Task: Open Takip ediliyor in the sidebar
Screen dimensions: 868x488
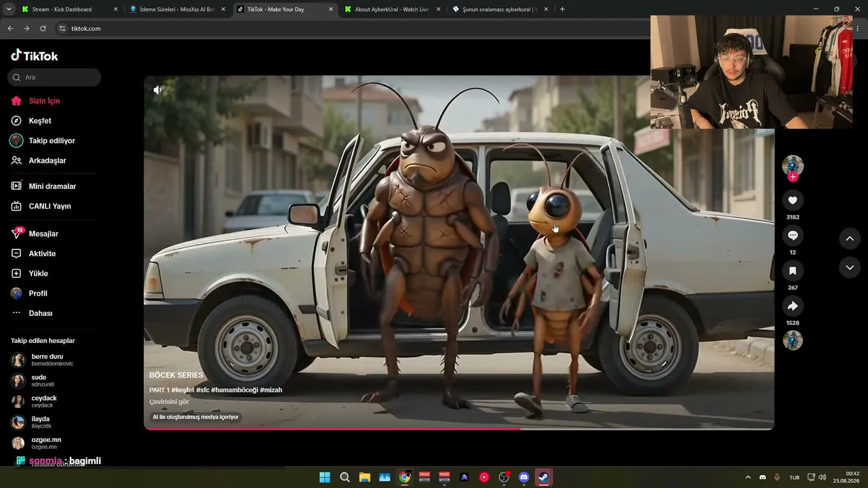Action: coord(54,140)
